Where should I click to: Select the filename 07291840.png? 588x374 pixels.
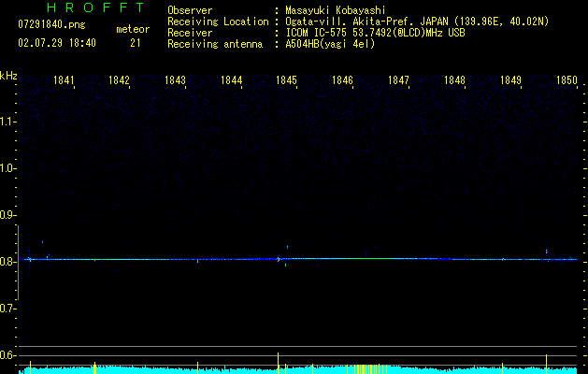51,25
